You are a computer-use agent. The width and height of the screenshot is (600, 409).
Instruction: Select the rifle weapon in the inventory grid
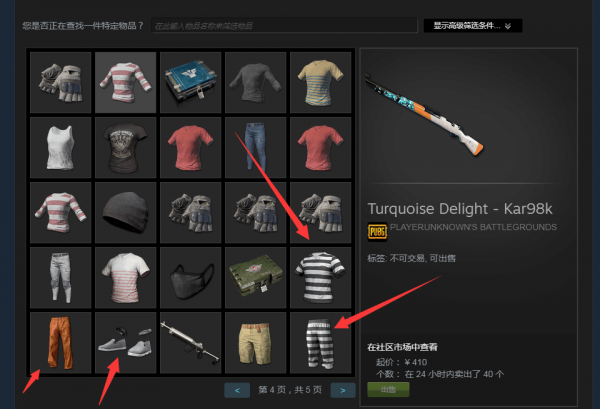(191, 342)
